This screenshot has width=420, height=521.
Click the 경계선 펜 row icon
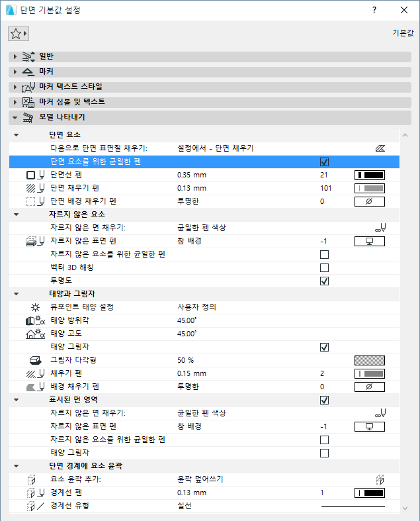(x=35, y=493)
